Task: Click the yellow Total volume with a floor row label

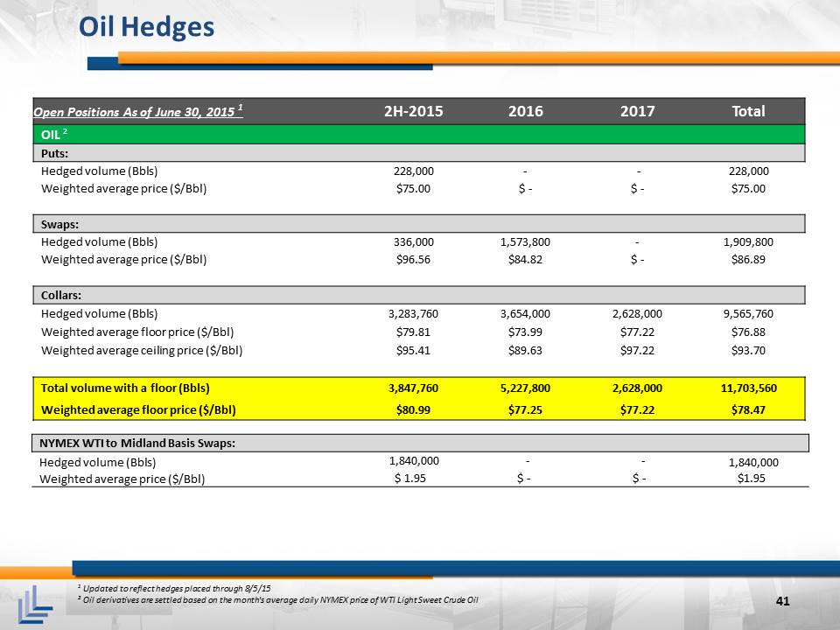Action: 125,388
